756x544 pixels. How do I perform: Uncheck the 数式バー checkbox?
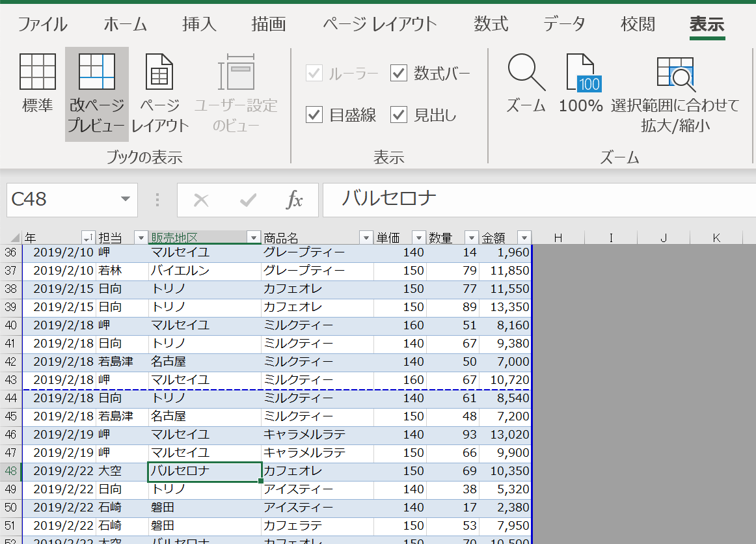(399, 74)
